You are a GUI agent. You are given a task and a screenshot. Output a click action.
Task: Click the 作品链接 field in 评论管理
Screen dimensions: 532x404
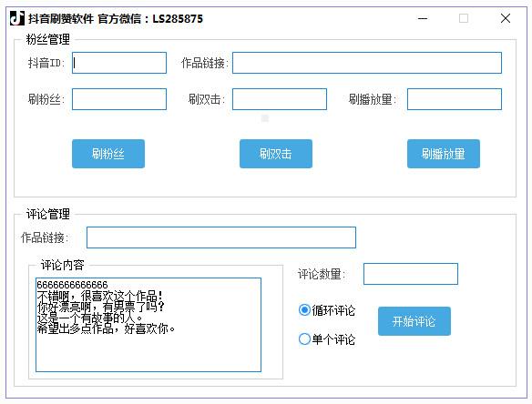[221, 237]
